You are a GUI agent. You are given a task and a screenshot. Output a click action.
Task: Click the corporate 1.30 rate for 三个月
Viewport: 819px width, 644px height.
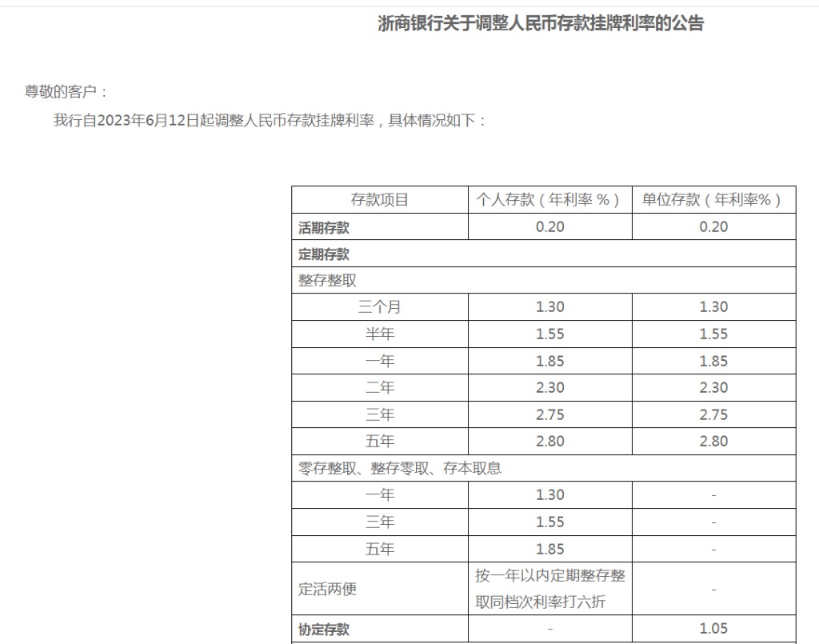tap(713, 307)
